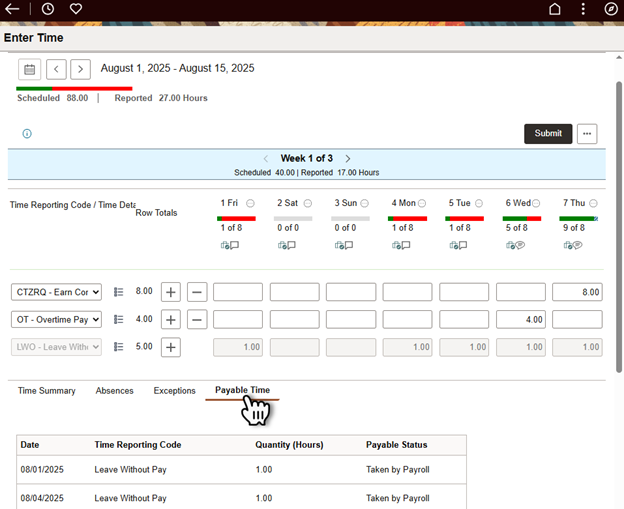Open the more options ellipsis button
Image resolution: width=624 pixels, height=509 pixels.
pos(587,134)
